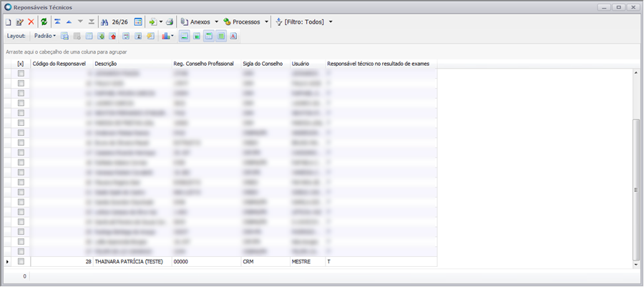Select the THAINARA PATRÍCIA (TESTE) cell
This screenshot has width=644, height=287.
click(x=132, y=261)
